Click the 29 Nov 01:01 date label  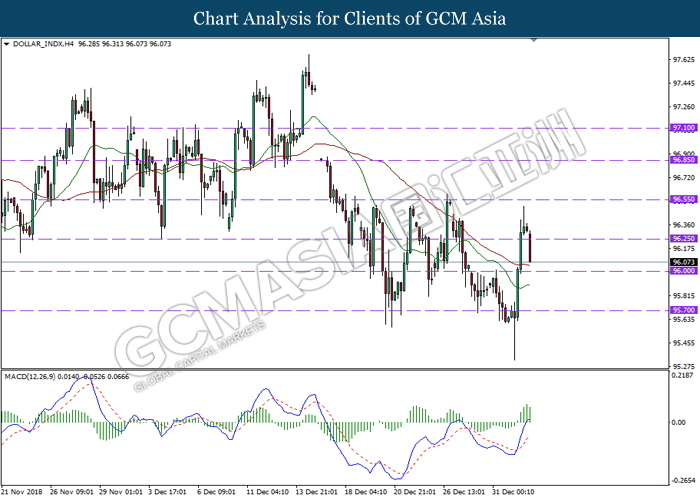[121, 492]
